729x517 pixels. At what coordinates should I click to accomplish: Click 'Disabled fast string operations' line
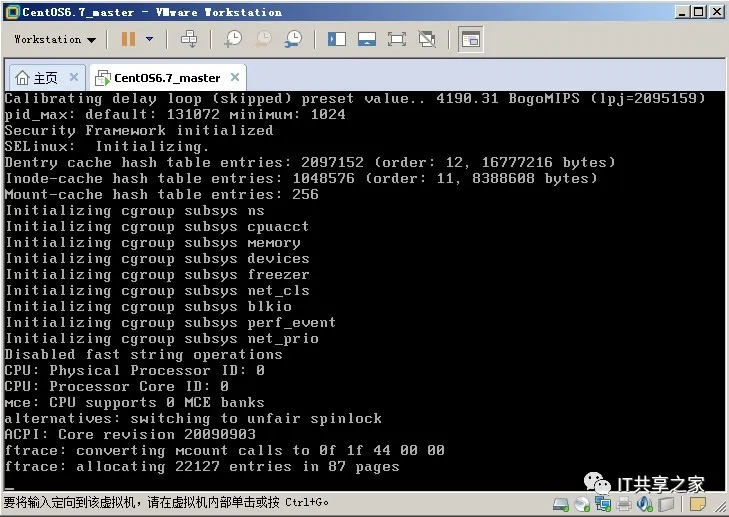(x=143, y=354)
